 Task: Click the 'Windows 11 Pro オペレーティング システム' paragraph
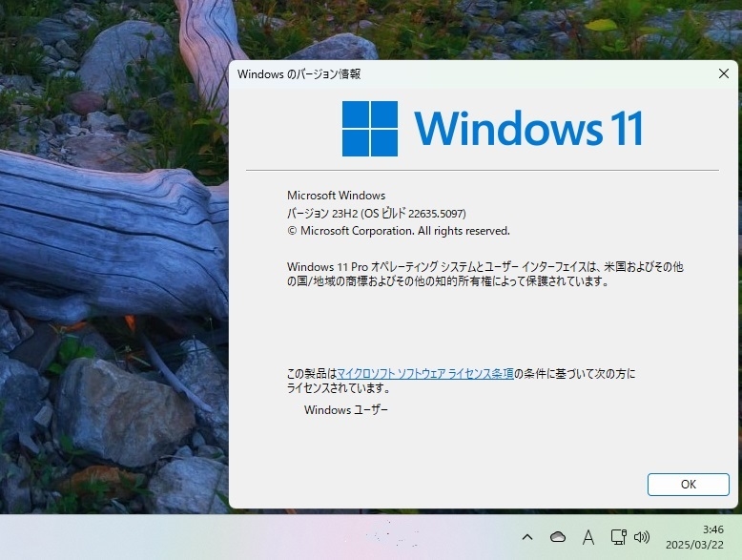coord(485,274)
